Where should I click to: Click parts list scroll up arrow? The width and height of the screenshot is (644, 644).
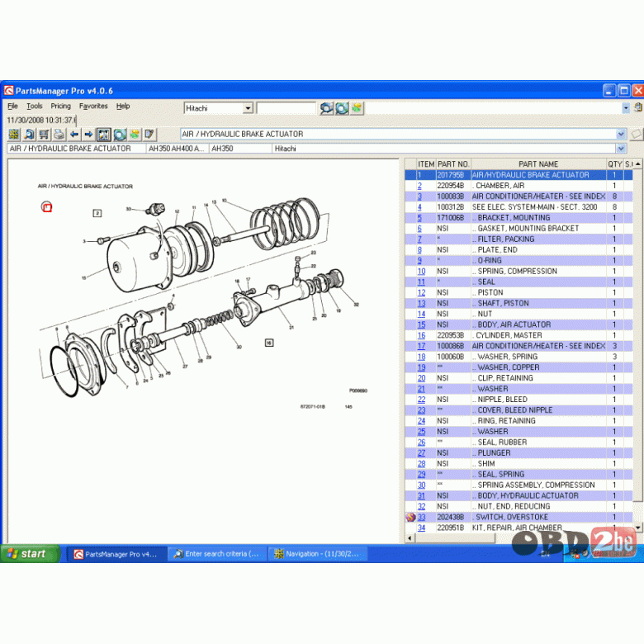click(638, 163)
